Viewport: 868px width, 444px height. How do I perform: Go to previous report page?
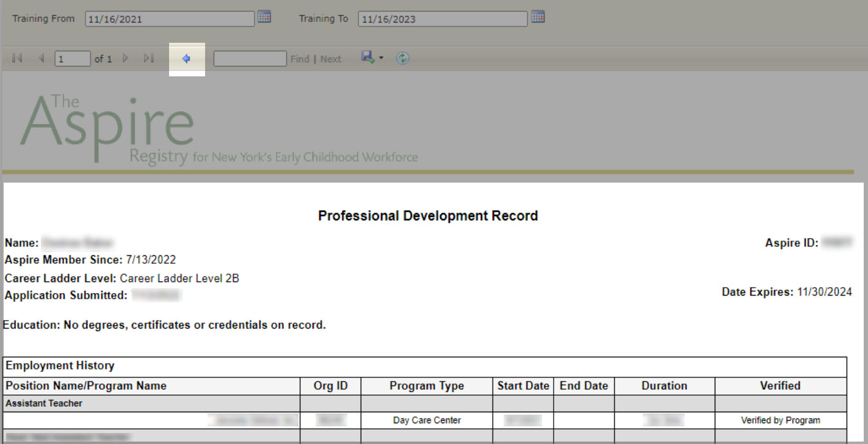click(42, 59)
